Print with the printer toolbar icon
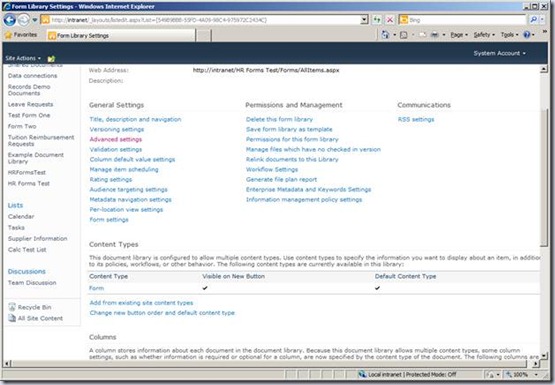Screen dimensions: 555x385 pos(435,35)
